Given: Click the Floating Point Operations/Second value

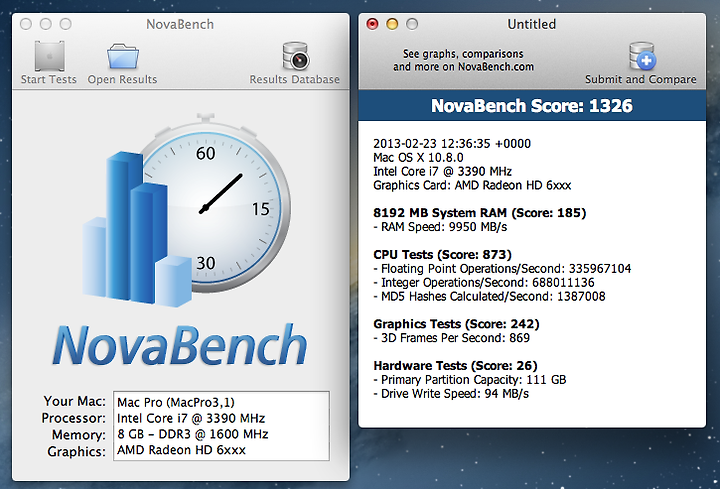Looking at the screenshot, I should pos(600,269).
